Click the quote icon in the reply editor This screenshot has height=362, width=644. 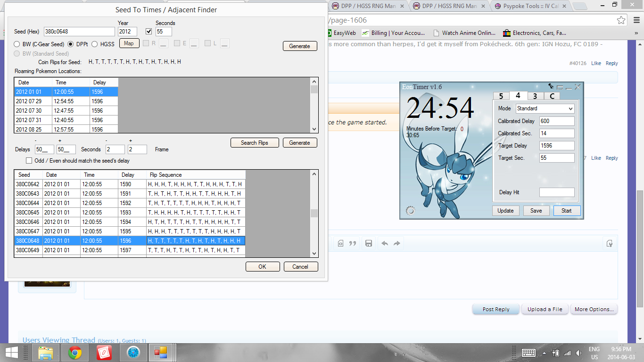352,243
